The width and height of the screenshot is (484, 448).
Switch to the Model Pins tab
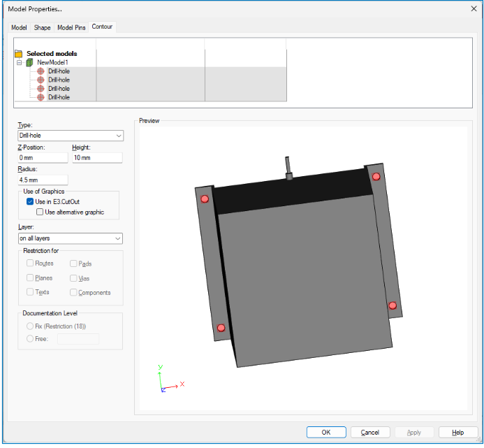(x=71, y=27)
